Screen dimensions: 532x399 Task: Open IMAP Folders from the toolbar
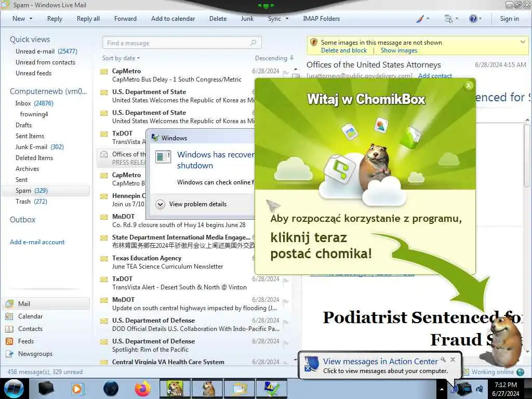pyautogui.click(x=321, y=19)
